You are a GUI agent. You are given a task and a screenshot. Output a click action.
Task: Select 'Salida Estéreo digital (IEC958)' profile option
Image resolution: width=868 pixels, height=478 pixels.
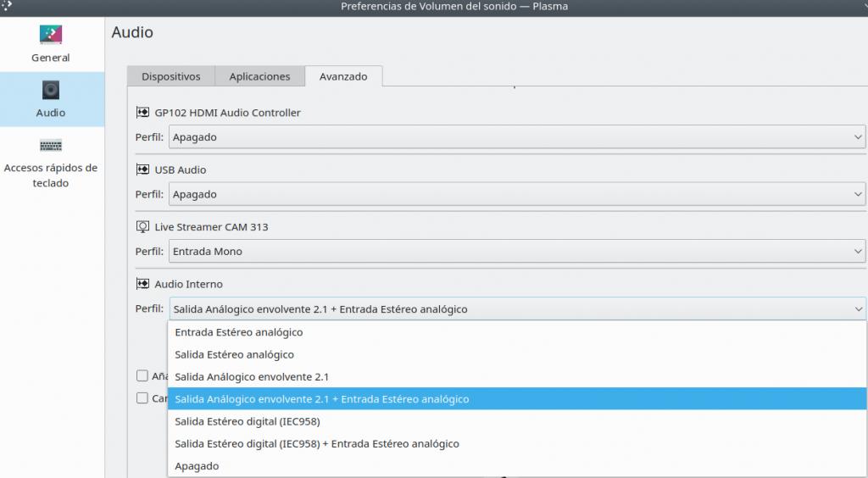(x=248, y=421)
